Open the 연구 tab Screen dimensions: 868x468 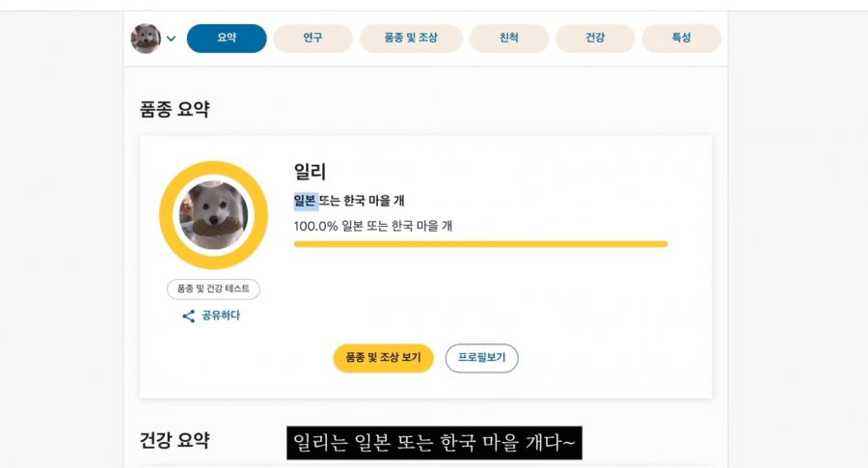click(312, 39)
